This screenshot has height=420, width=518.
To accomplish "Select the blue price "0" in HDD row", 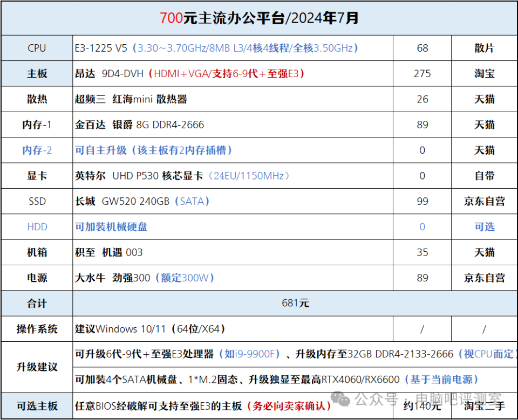I will point(422,227).
